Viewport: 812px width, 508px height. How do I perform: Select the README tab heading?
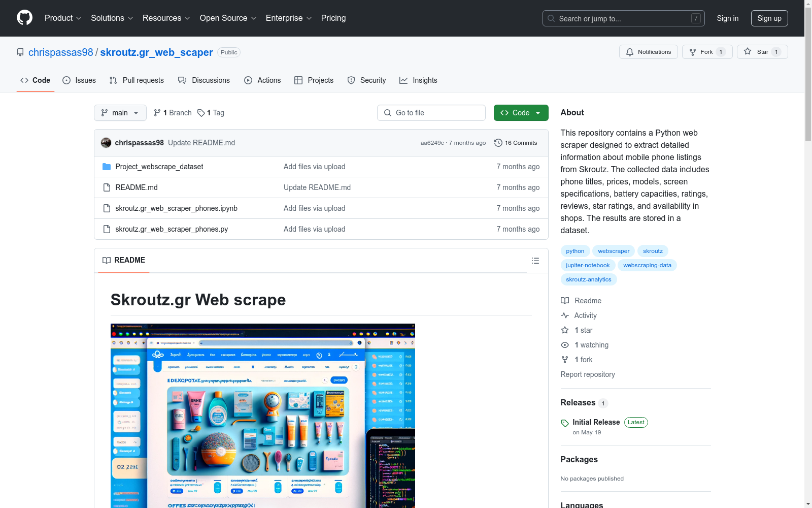click(124, 260)
